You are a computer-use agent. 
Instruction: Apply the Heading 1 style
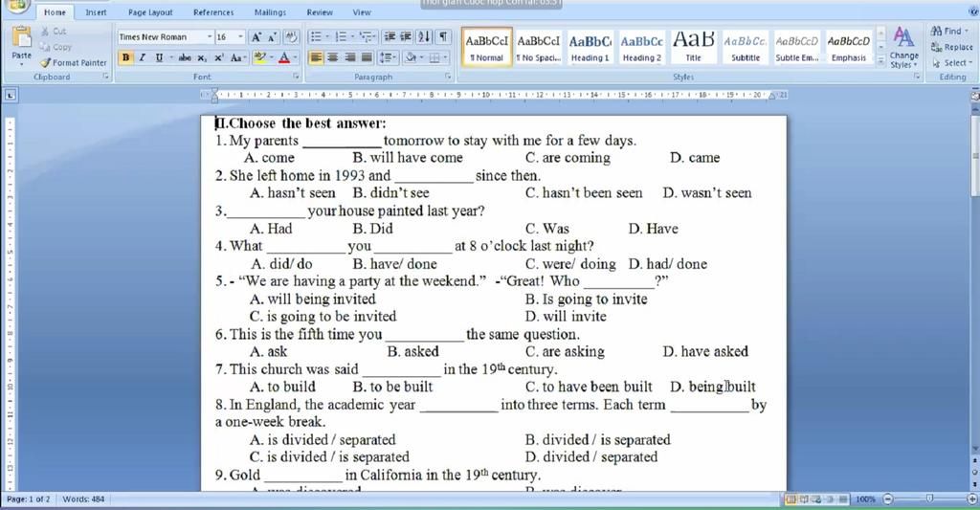590,47
